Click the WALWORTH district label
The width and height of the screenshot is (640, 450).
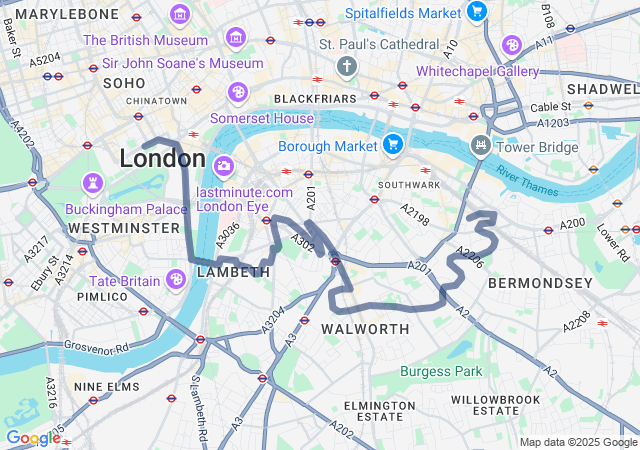click(x=365, y=329)
